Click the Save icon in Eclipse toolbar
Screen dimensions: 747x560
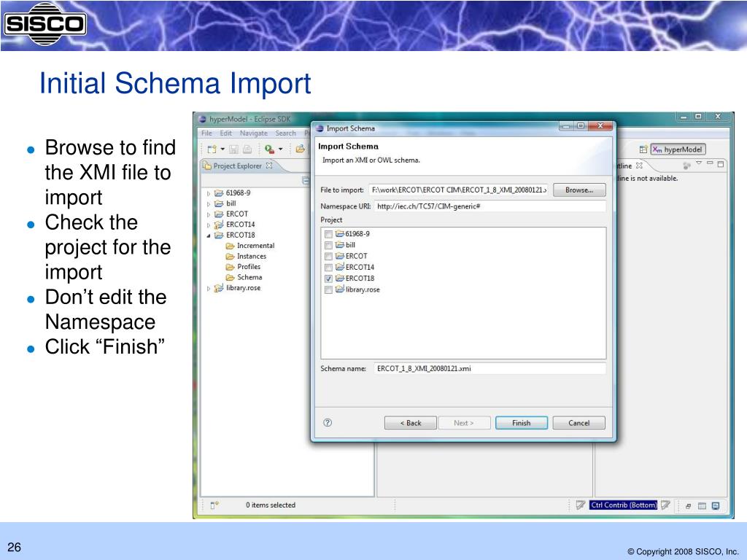(233, 149)
